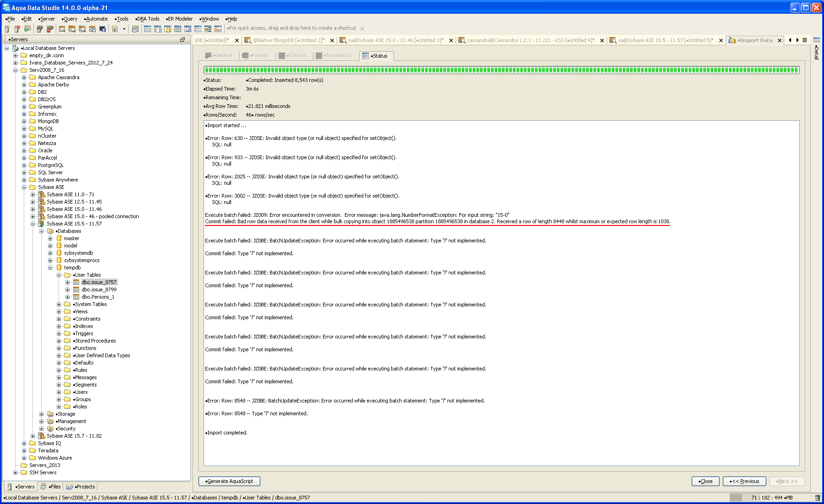Open the Help menu

(x=231, y=19)
